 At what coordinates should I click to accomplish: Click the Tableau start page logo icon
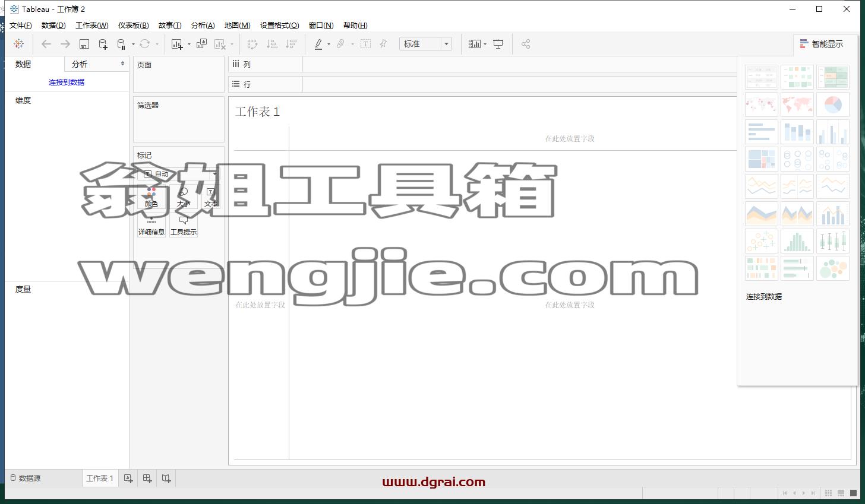19,44
